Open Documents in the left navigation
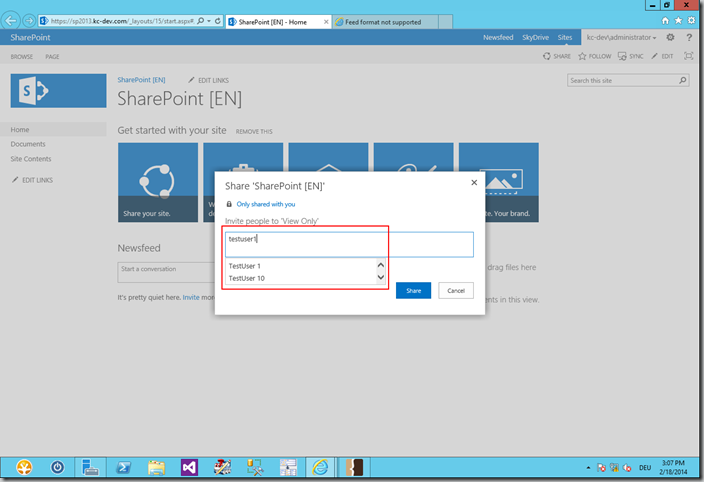Screen dimensions: 704x482 pos(28,144)
